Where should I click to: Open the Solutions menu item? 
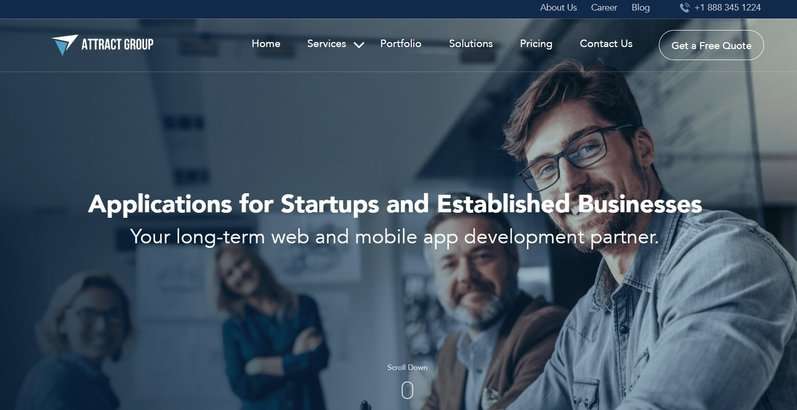click(x=471, y=44)
